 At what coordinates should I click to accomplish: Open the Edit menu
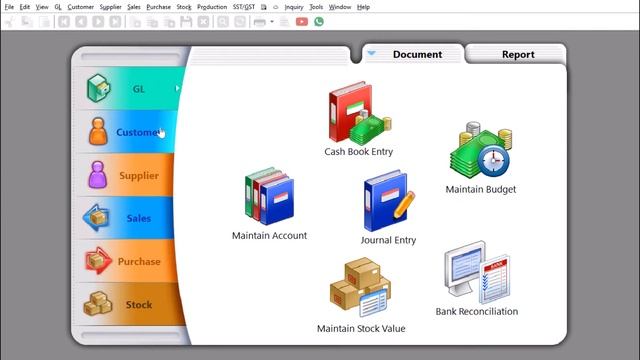(24, 7)
